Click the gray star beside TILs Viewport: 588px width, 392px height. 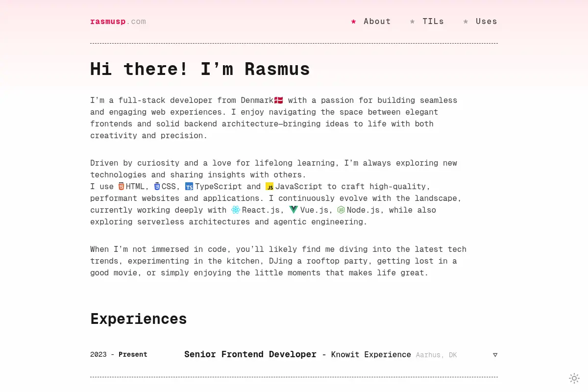(413, 22)
